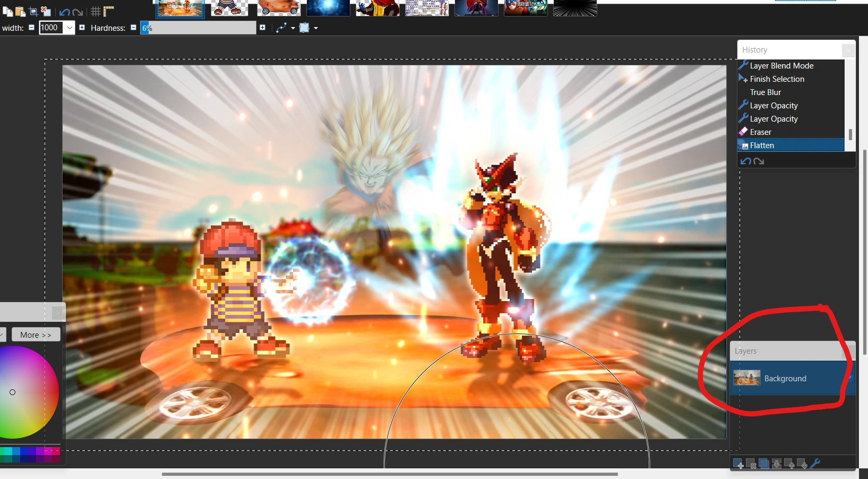Click the History panel undo arrow
This screenshot has width=868, height=479.
tap(746, 161)
